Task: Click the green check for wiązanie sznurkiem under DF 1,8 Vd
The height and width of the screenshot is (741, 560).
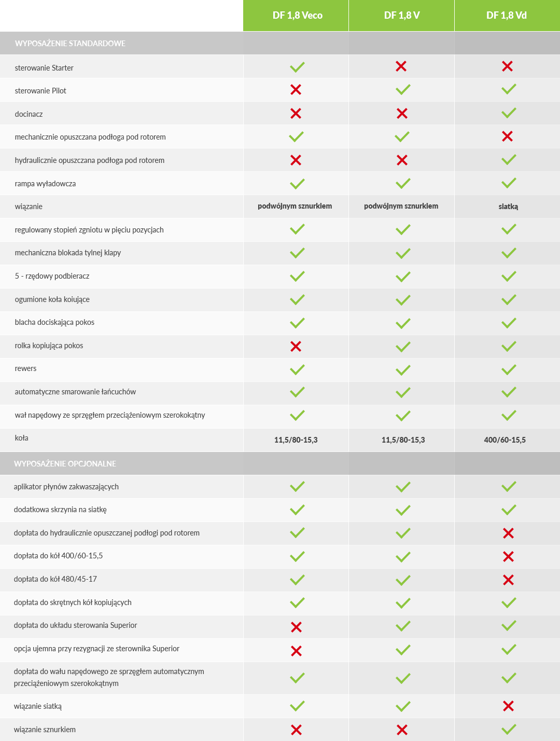Action: [509, 729]
